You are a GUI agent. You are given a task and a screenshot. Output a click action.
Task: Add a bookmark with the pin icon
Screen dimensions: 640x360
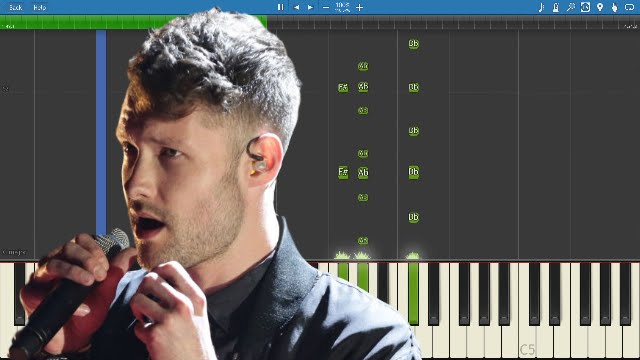600,7
